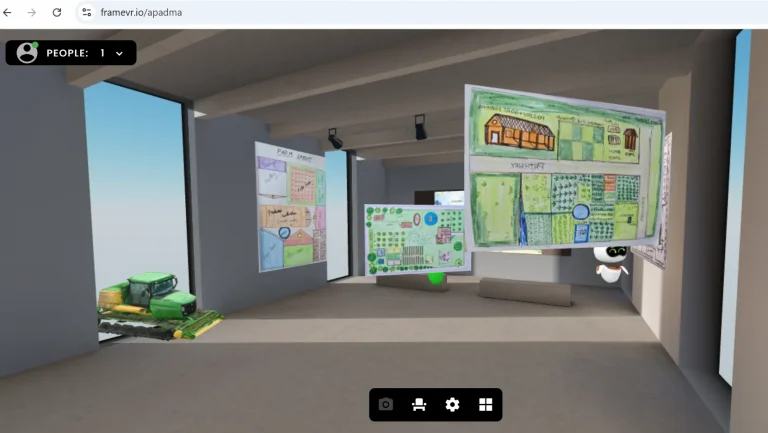Select the left wall farm drawing poster
This screenshot has width=768, height=433.
(291, 206)
